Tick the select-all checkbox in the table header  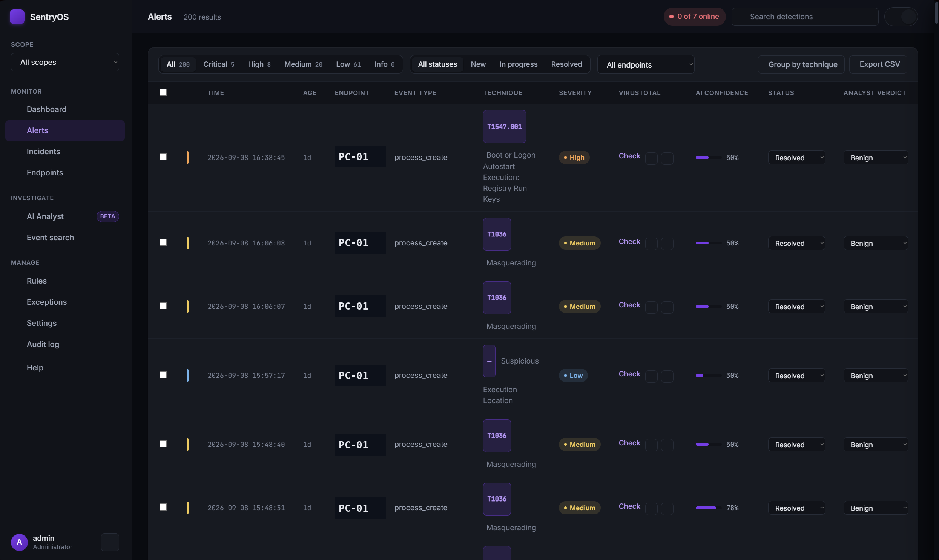pyautogui.click(x=163, y=92)
